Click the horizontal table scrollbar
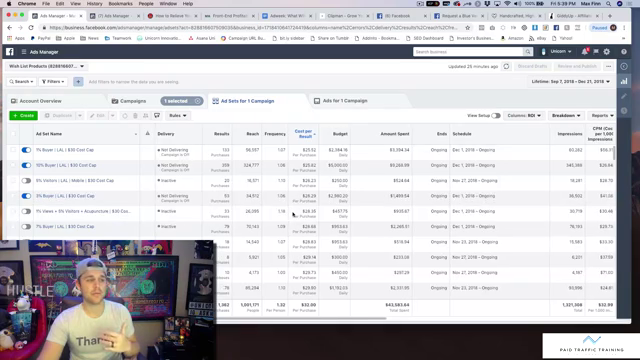 301,318
